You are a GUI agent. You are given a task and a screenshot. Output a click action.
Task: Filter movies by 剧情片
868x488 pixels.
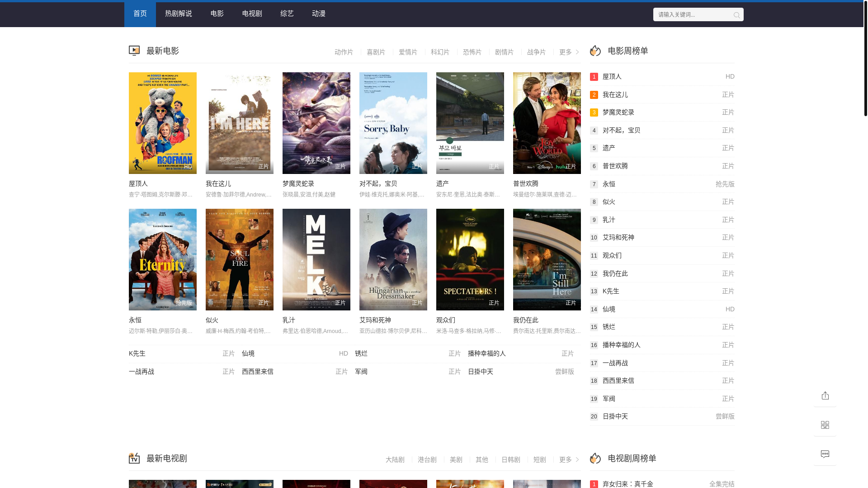click(x=504, y=52)
